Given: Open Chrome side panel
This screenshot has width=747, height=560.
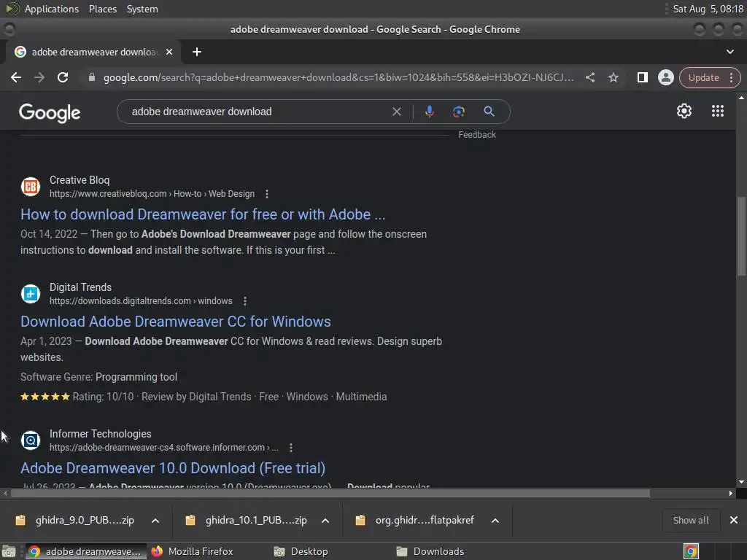Looking at the screenshot, I should [642, 77].
